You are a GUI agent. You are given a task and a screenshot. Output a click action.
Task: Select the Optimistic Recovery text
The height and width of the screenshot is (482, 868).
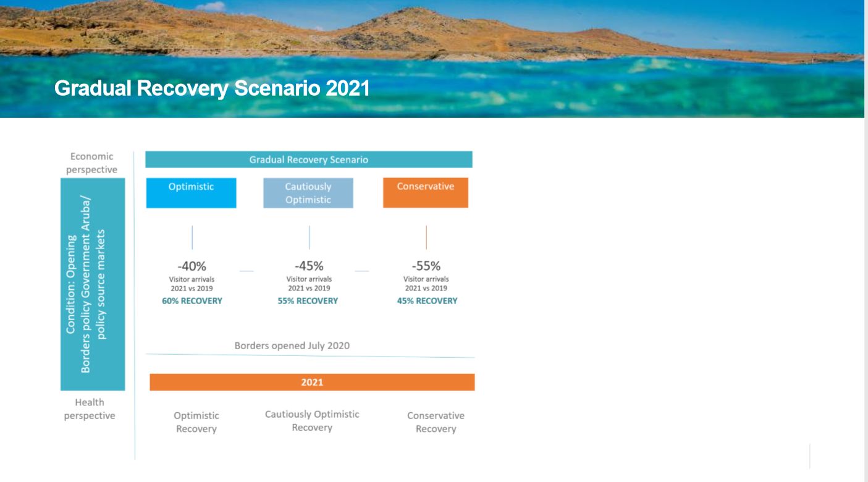196,423
